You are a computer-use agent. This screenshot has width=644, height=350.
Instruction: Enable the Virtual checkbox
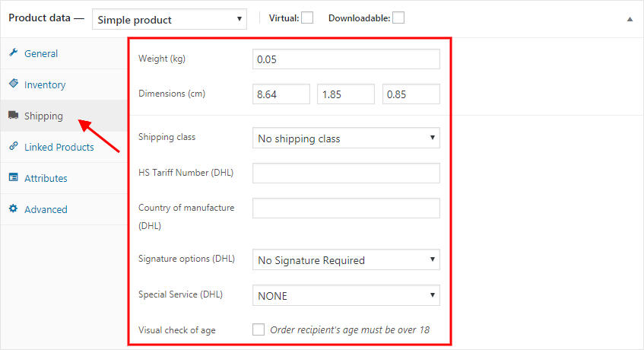pyautogui.click(x=307, y=18)
